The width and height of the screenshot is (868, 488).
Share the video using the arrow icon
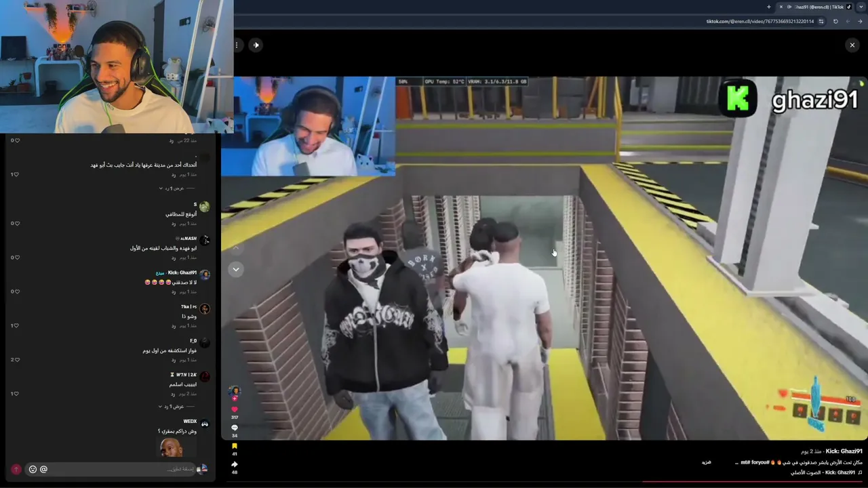coord(235,464)
